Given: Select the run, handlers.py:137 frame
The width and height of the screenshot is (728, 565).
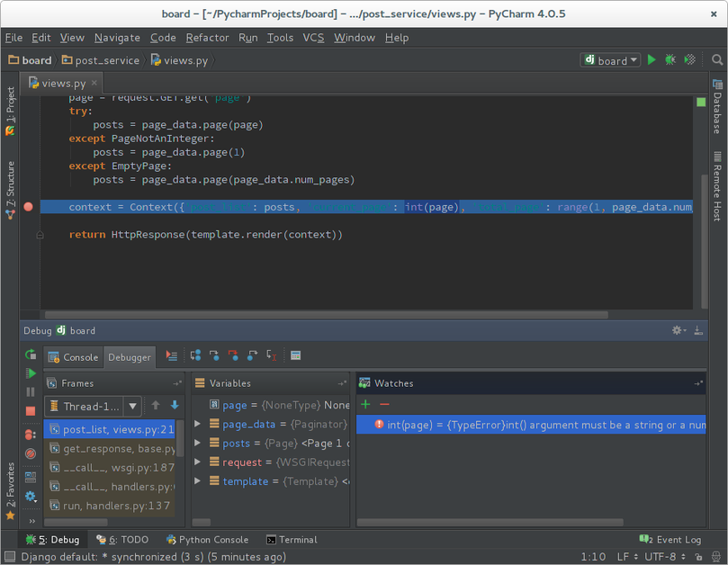Looking at the screenshot, I should 110,506.
